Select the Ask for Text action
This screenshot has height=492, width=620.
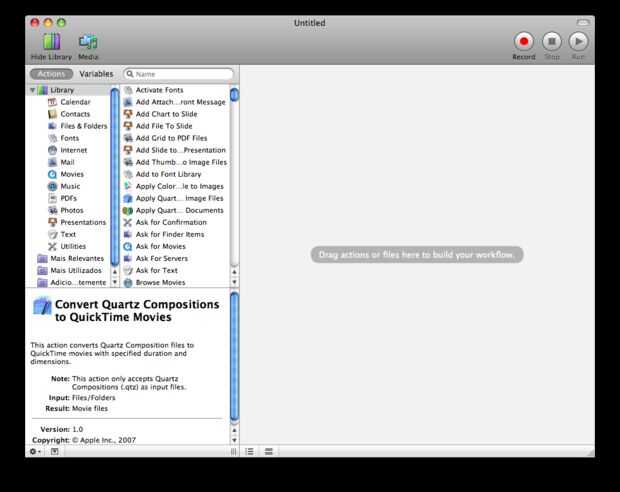[x=175, y=271]
